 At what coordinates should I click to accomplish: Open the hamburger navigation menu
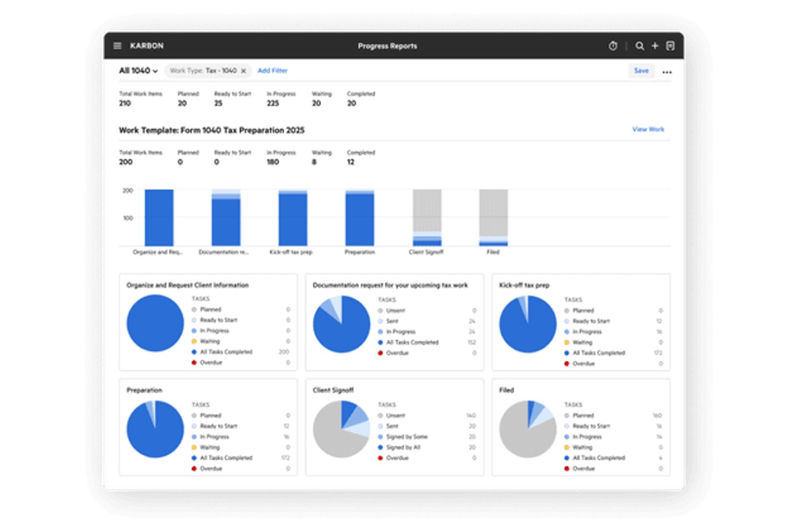coord(117,46)
